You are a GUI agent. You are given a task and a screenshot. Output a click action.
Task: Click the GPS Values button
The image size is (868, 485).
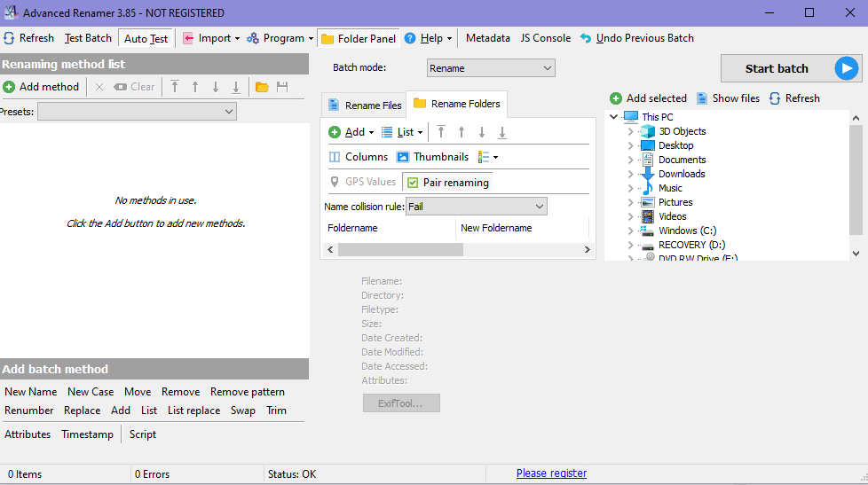pyautogui.click(x=363, y=182)
